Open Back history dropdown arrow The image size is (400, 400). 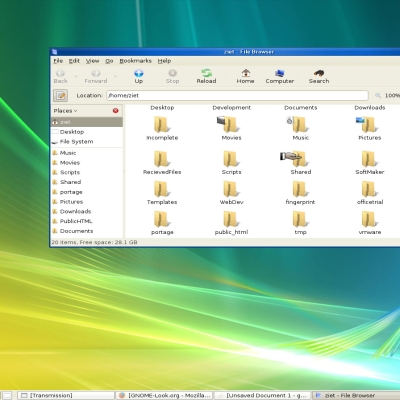pos(76,76)
